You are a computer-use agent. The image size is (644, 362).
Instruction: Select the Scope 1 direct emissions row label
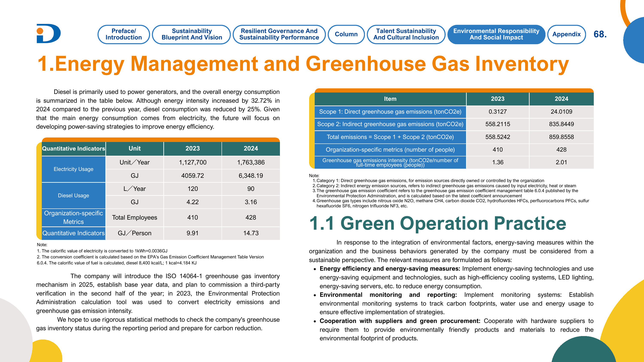tap(390, 112)
